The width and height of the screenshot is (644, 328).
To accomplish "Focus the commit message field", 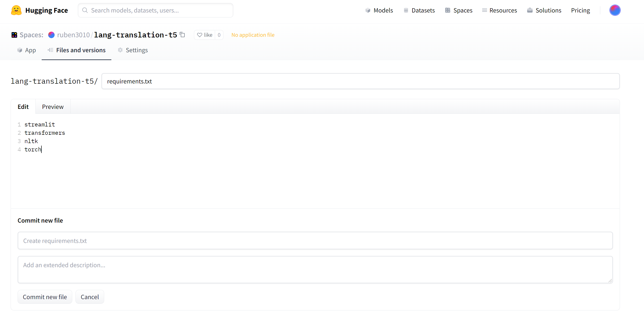I will (315, 241).
